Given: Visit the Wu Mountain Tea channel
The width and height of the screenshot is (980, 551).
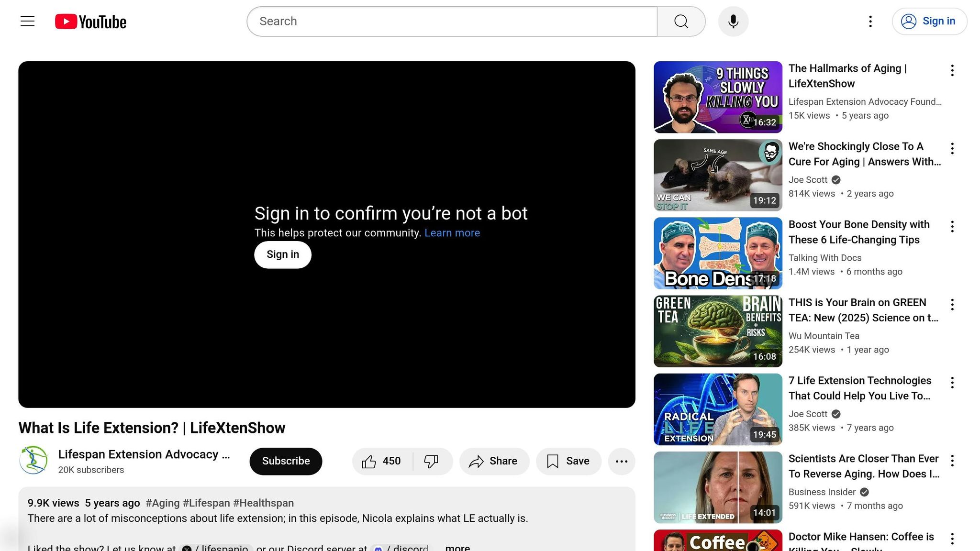Looking at the screenshot, I should pos(824,336).
